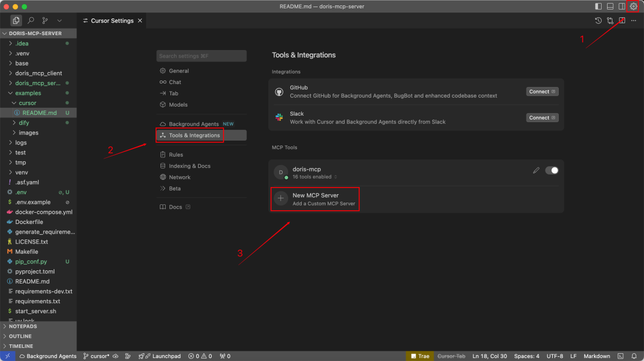Click the Search settings field

click(x=202, y=56)
